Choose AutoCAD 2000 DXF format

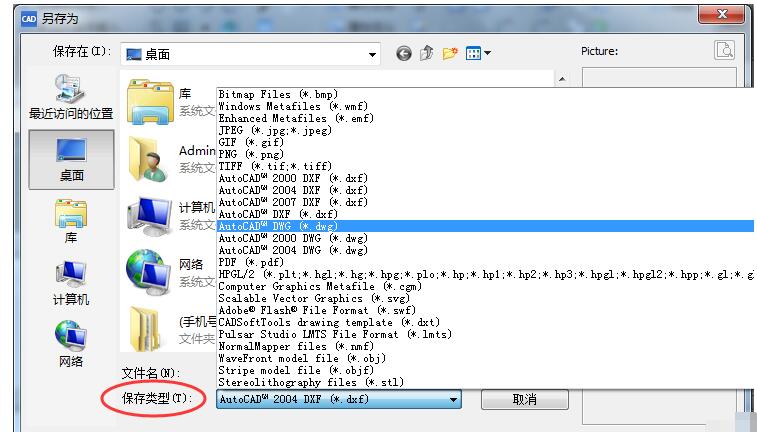coord(485,178)
